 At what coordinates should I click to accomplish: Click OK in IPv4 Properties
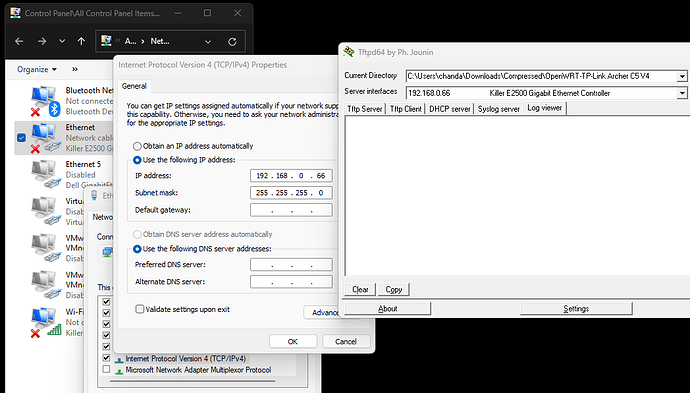pyautogui.click(x=293, y=341)
